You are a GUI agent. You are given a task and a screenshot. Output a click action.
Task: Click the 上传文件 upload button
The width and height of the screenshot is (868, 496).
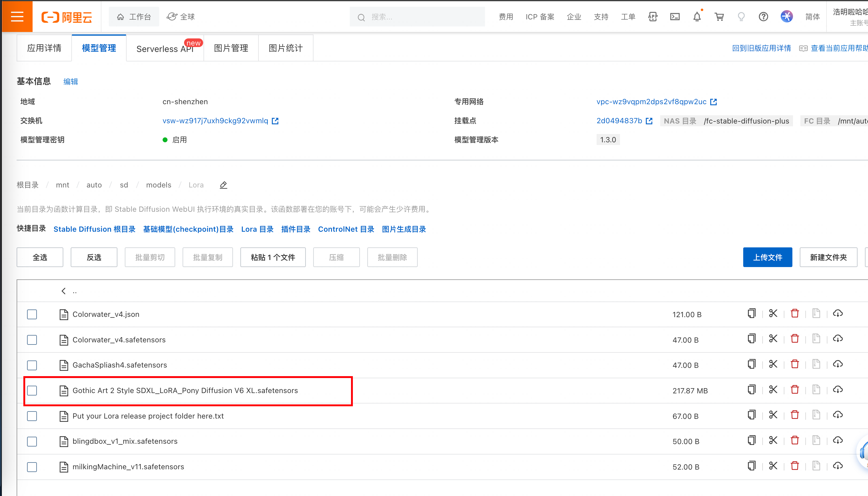767,257
